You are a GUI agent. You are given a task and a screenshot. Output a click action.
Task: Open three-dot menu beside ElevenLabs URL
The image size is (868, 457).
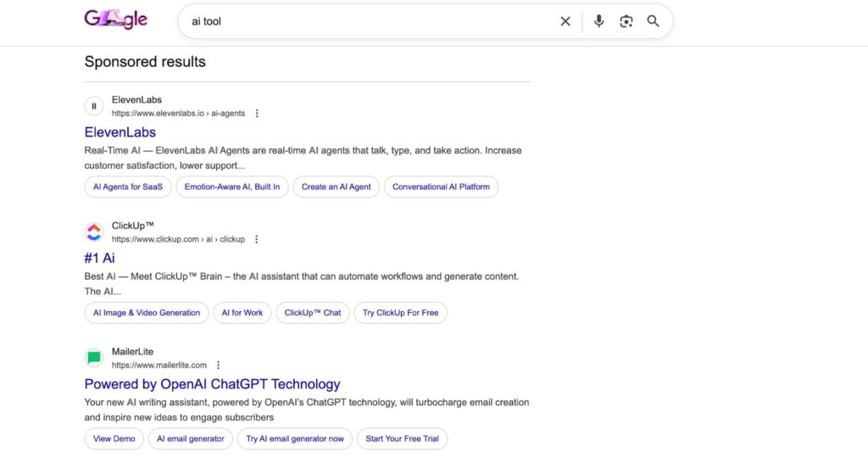pyautogui.click(x=257, y=114)
